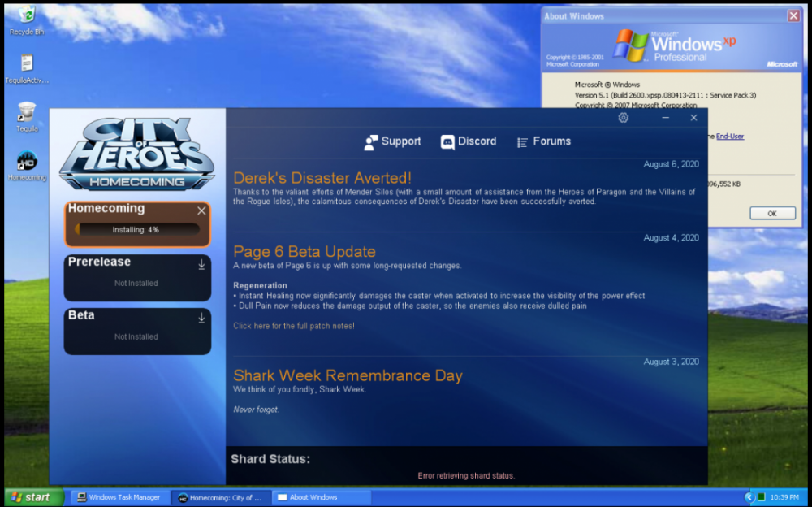Select the Homecoming desktop shortcut icon
The image size is (812, 507).
pos(27,161)
